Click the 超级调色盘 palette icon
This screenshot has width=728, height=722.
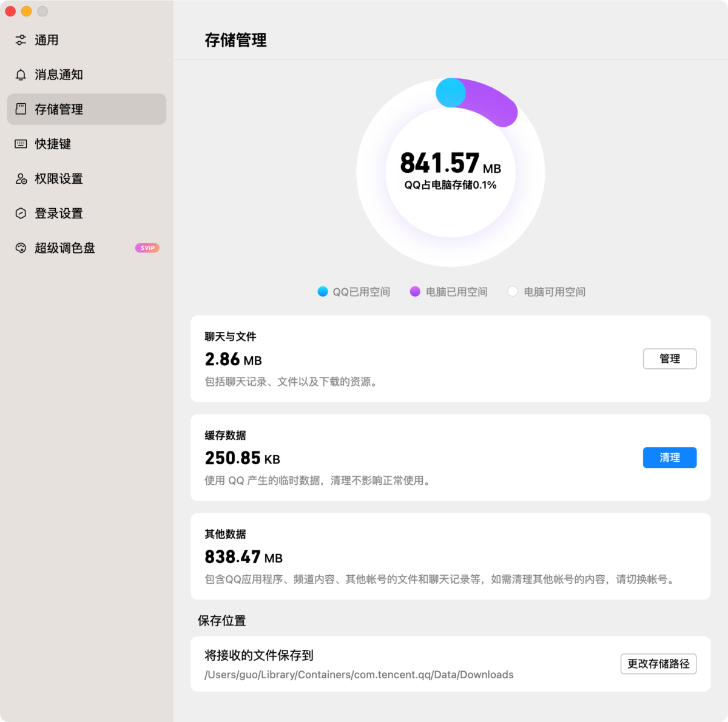point(21,248)
